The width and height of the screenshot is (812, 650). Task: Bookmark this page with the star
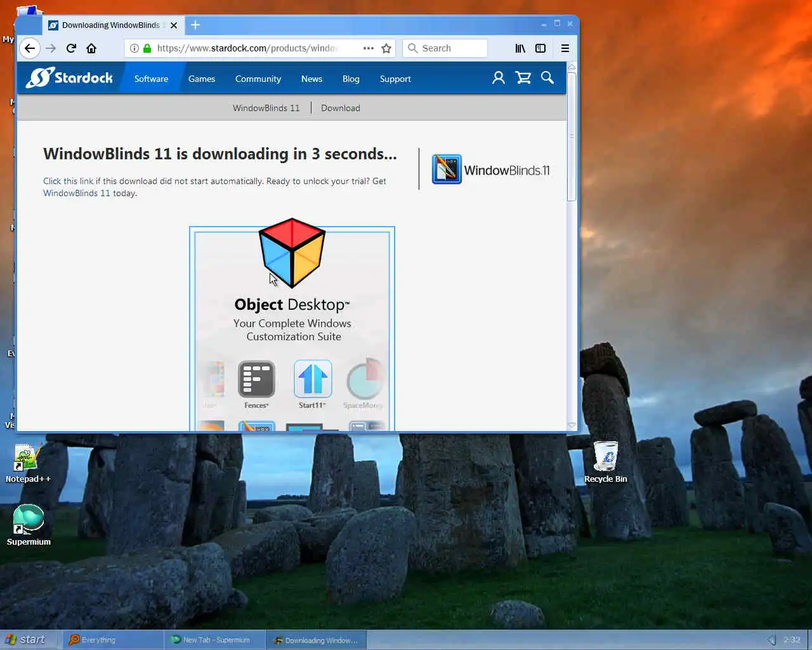[386, 48]
